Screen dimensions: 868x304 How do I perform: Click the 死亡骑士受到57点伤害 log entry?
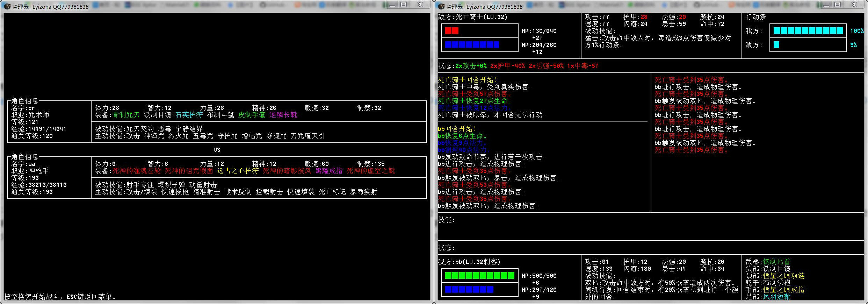click(x=475, y=94)
